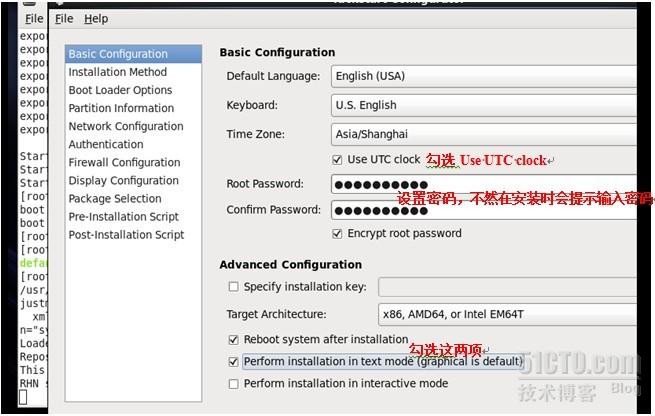Open the File menu in Kickstart Configurator
655x416 pixels.
[x=64, y=19]
